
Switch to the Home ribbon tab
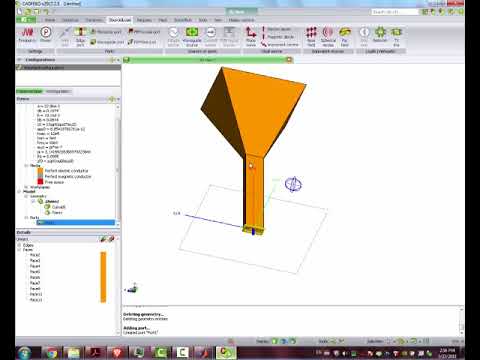(50, 20)
